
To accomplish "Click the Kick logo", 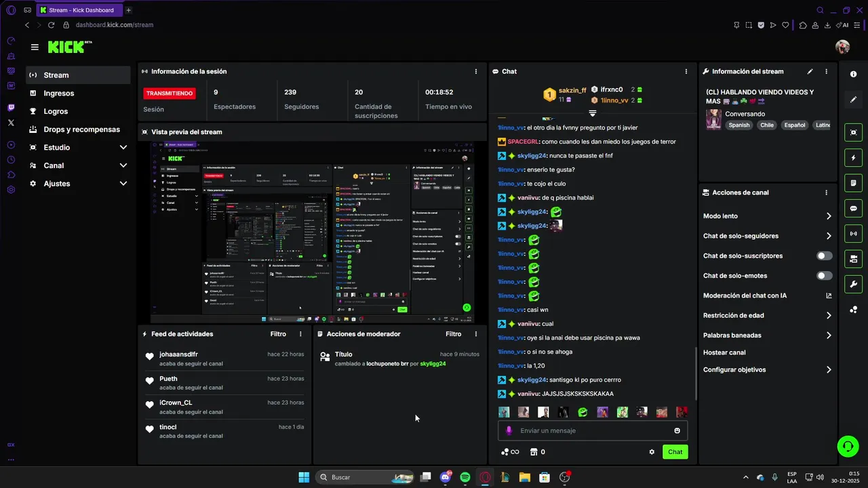I will pos(69,47).
